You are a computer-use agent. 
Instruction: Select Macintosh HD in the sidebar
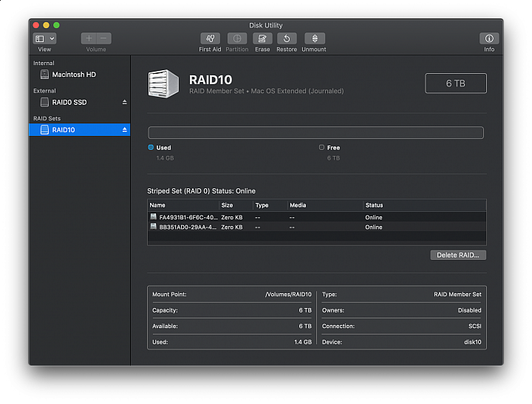[x=79, y=75]
